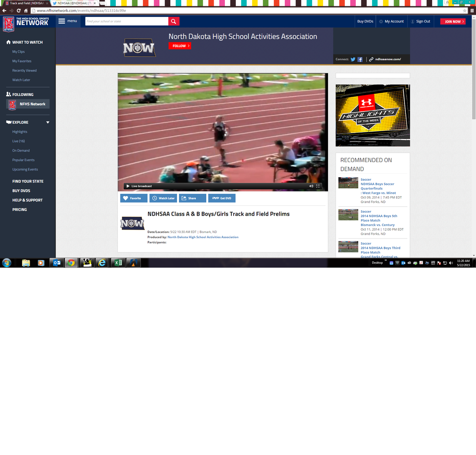
Task: Open PRICING page
Action: tap(19, 210)
